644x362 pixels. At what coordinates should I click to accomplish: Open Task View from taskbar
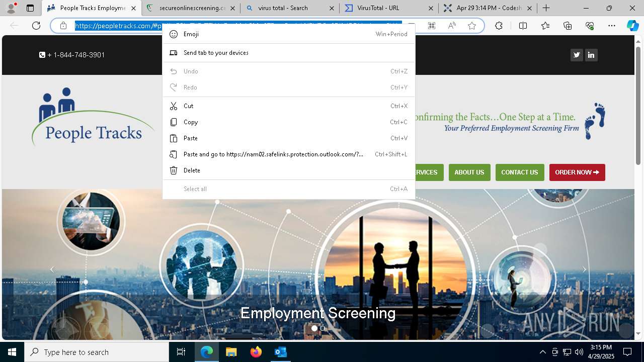click(x=181, y=352)
